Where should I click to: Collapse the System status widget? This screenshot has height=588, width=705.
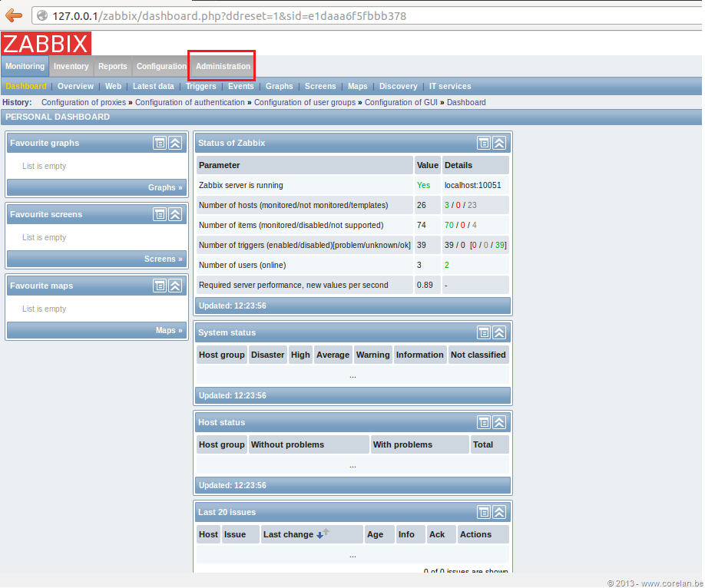pos(499,332)
